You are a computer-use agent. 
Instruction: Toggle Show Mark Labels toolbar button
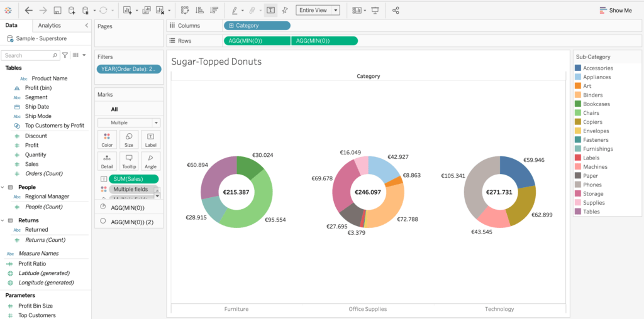coord(270,10)
